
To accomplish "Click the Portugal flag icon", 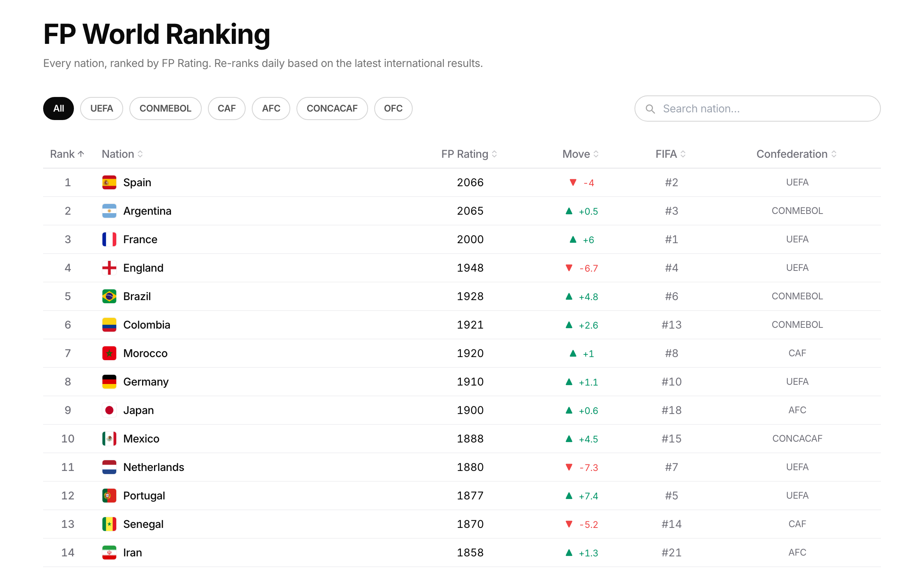I will [109, 496].
